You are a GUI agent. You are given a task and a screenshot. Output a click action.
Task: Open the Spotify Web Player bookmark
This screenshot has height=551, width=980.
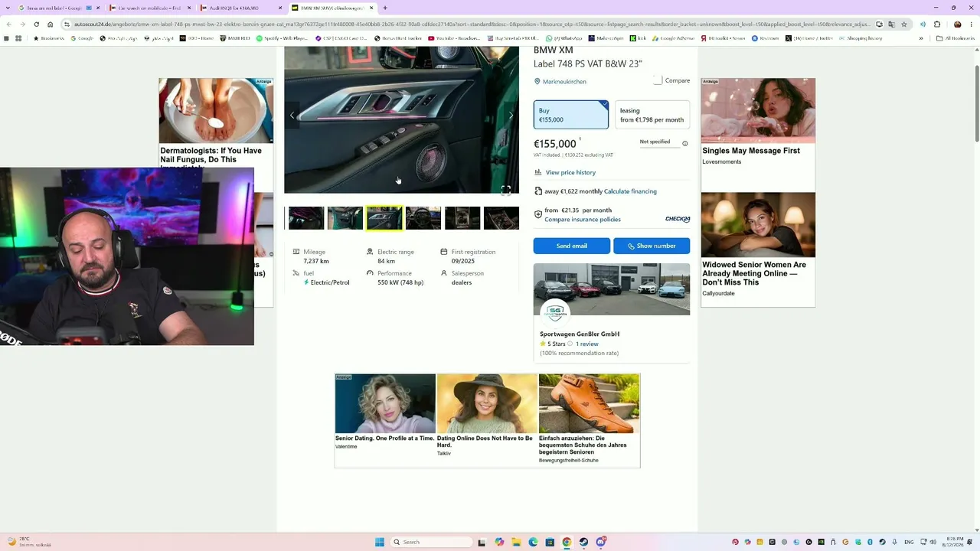click(283, 38)
